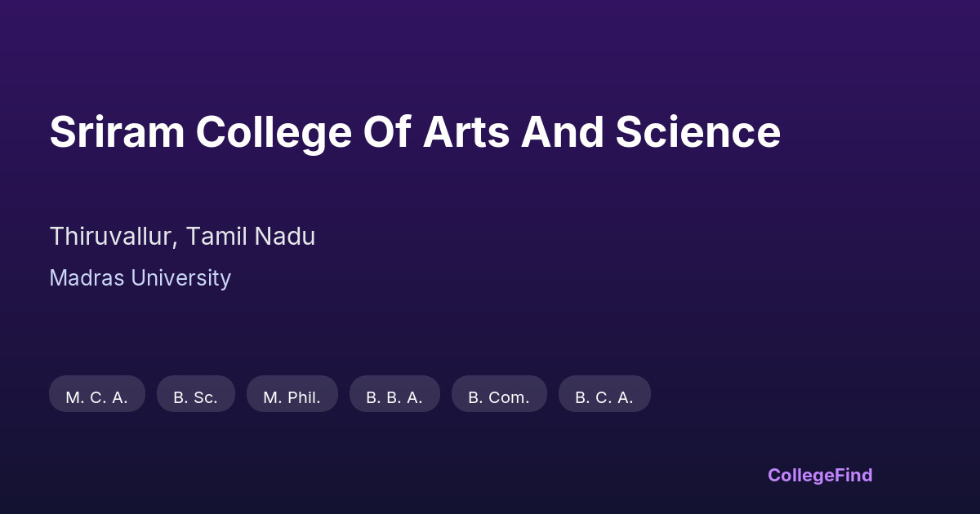
Task: Click the word And in the heading
Action: (561, 132)
